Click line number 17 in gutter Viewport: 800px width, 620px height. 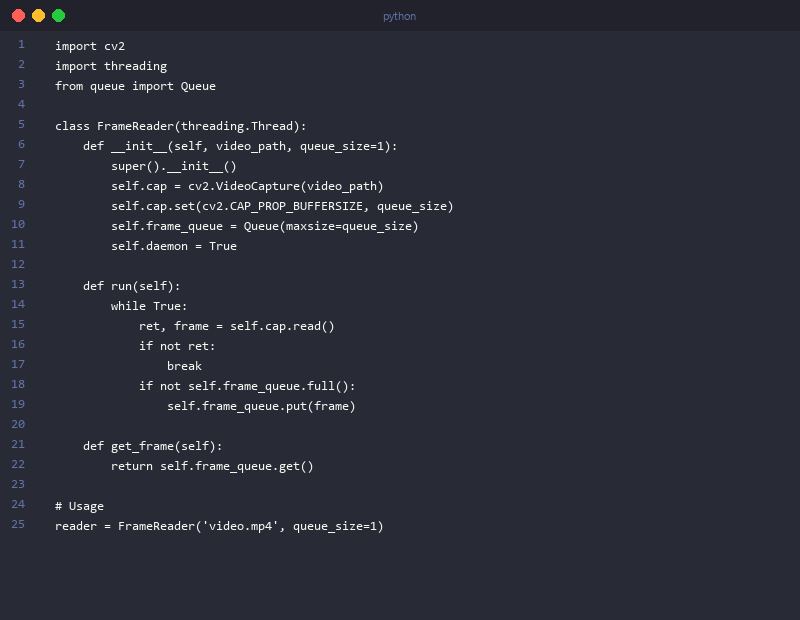pos(18,364)
